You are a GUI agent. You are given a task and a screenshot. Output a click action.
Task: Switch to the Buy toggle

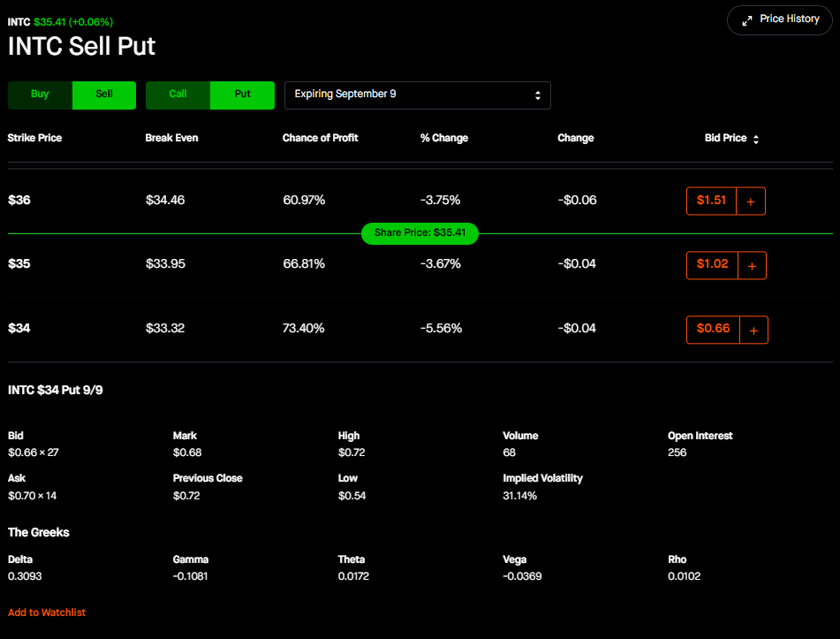click(40, 95)
